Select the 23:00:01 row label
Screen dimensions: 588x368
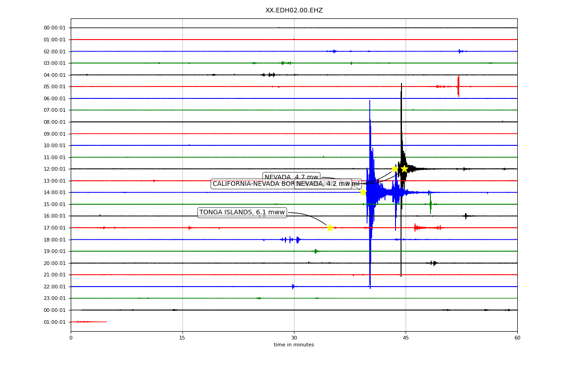55,298
